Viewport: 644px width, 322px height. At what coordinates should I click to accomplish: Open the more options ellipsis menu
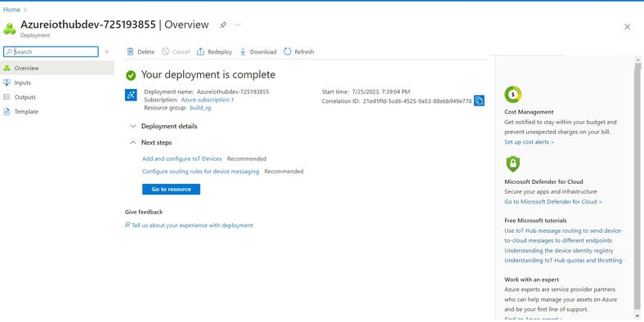tap(237, 25)
